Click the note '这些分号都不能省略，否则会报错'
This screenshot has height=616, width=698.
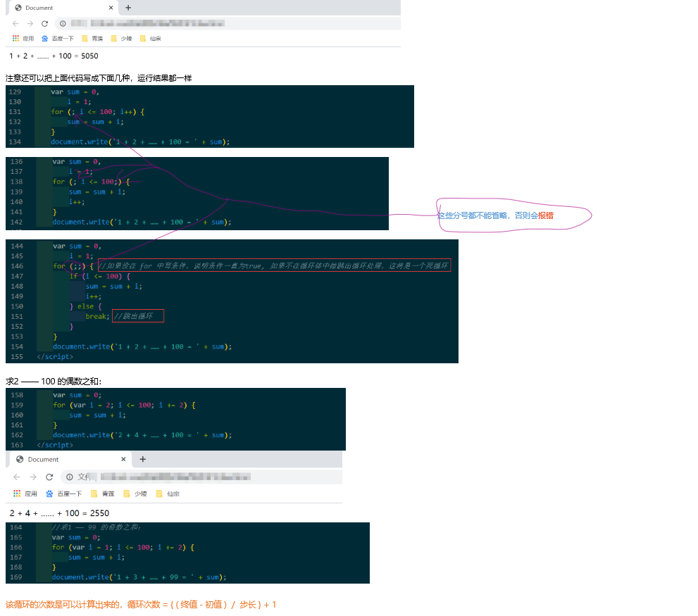pyautogui.click(x=495, y=215)
